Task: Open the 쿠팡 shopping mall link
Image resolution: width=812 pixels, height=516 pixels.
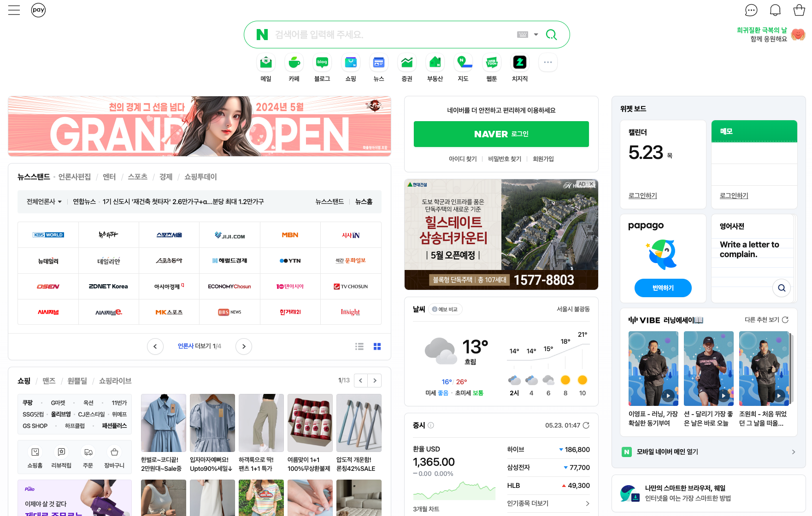Action: 28,403
